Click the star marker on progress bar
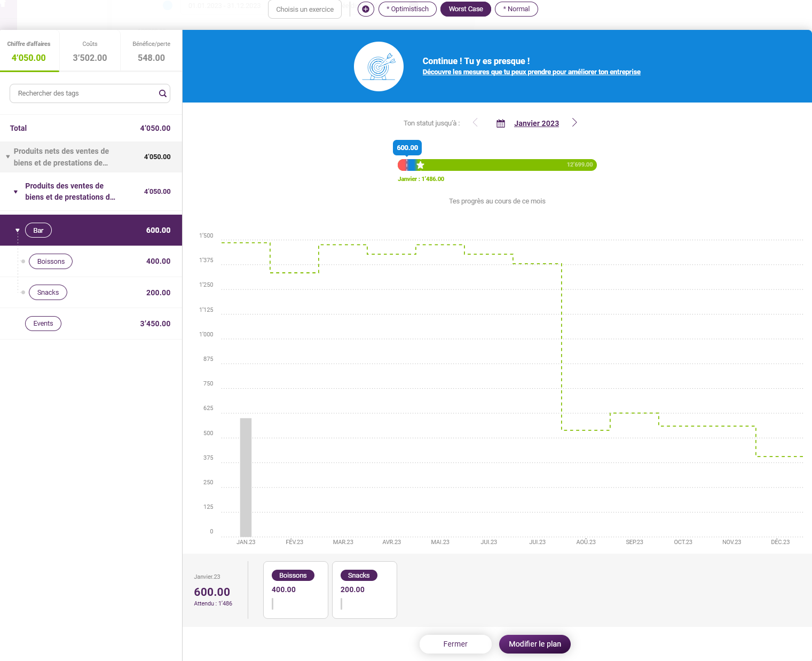This screenshot has height=661, width=812. point(420,165)
